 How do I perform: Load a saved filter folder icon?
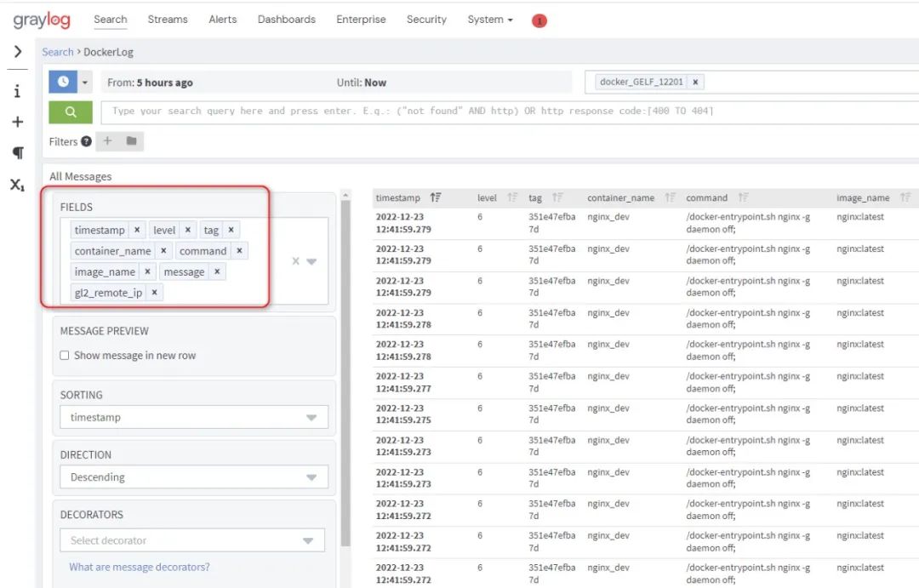(x=131, y=140)
